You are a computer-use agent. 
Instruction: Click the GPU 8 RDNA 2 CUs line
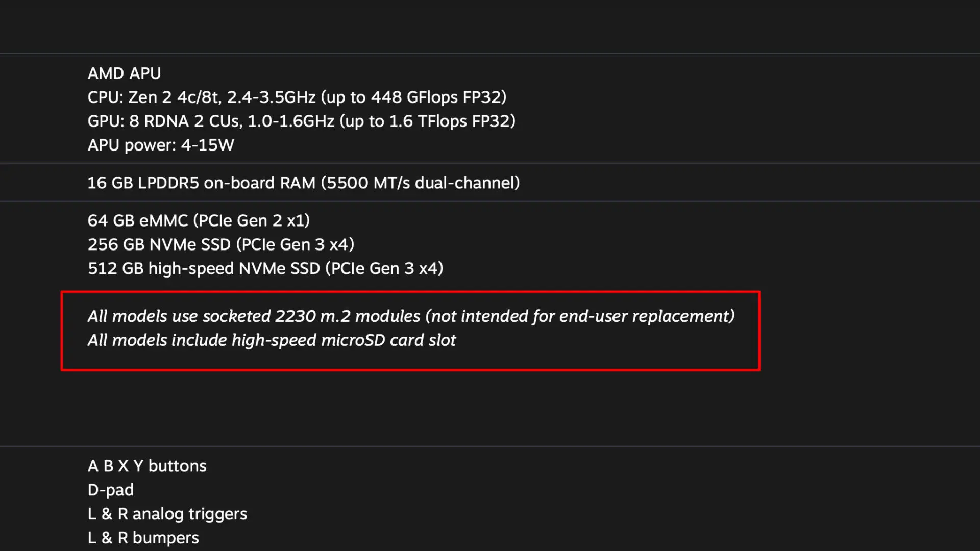click(302, 121)
